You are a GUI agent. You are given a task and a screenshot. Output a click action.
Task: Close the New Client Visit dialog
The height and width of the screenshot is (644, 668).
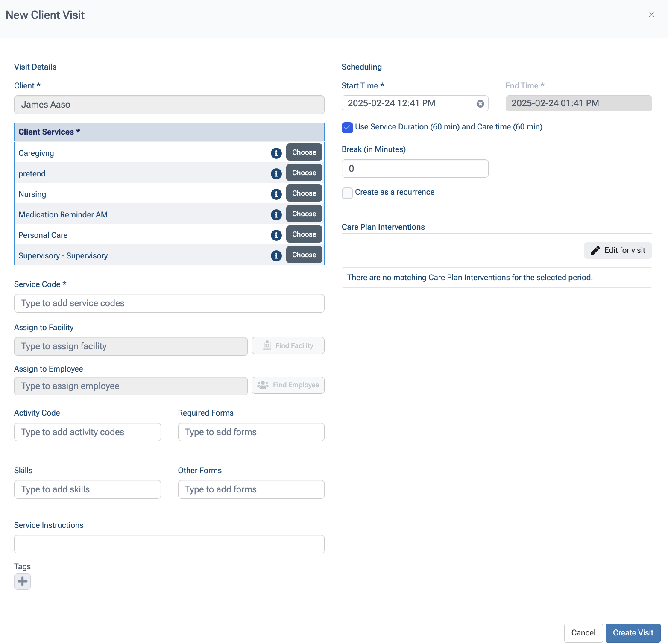(x=651, y=15)
